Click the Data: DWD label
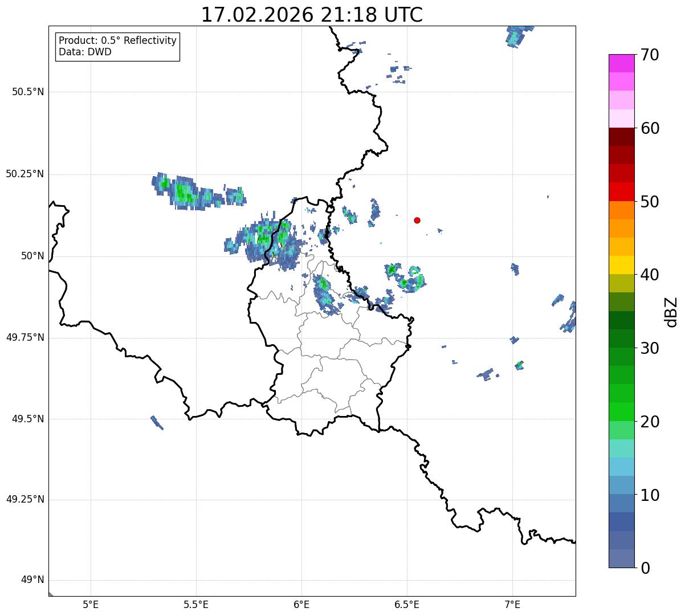The width and height of the screenshot is (685, 616). click(x=85, y=52)
